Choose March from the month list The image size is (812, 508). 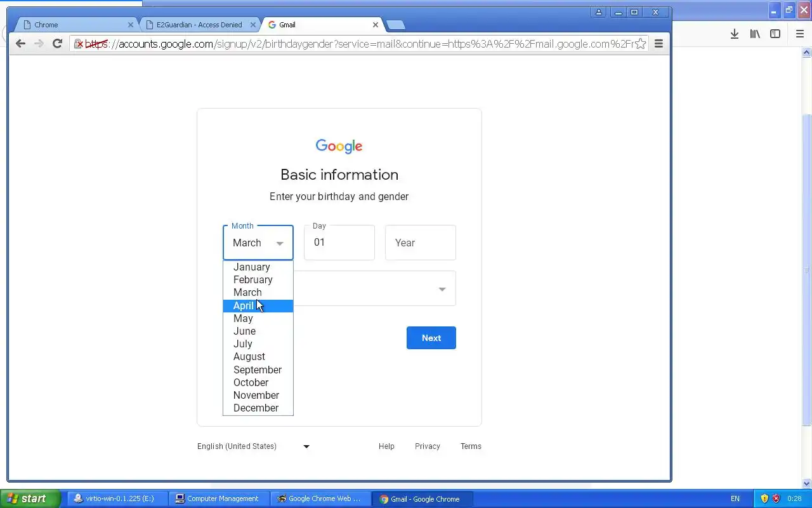coord(258,293)
